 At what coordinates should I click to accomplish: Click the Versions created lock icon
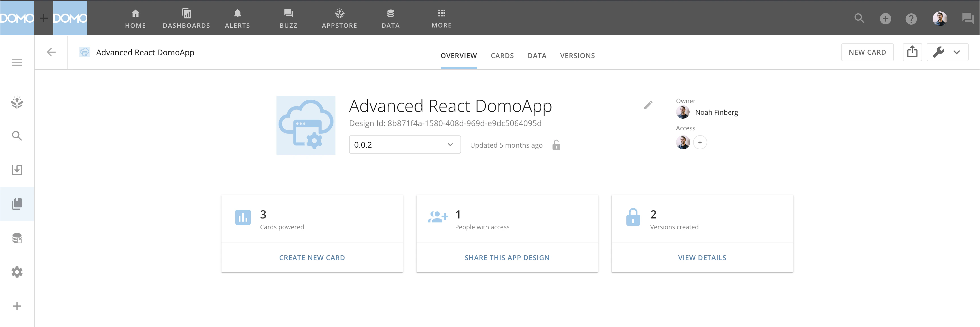tap(633, 217)
